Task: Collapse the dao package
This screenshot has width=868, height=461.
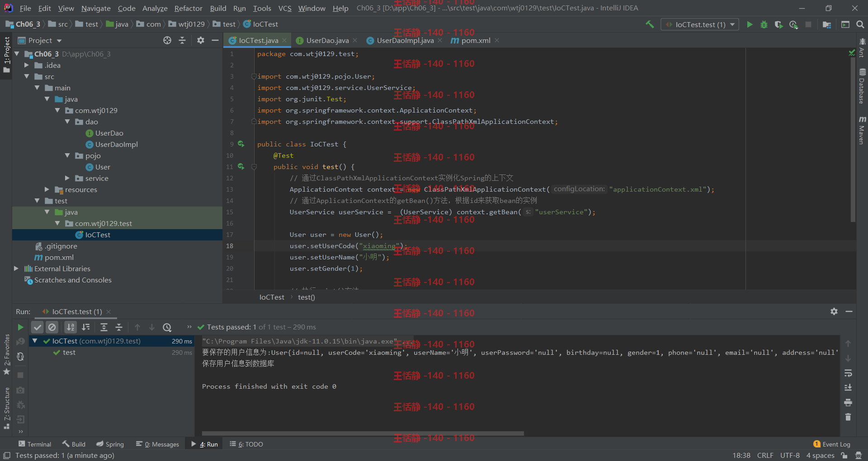Action: pyautogui.click(x=67, y=122)
